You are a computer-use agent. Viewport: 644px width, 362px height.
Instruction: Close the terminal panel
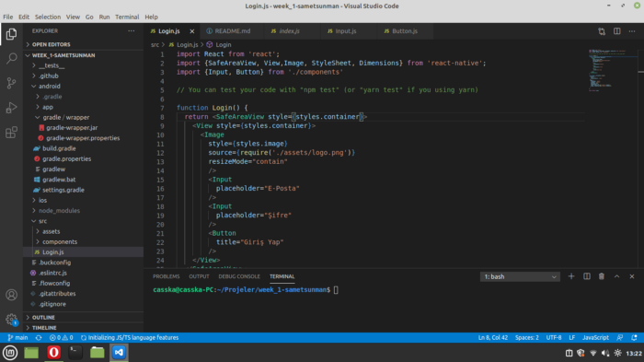tap(632, 276)
